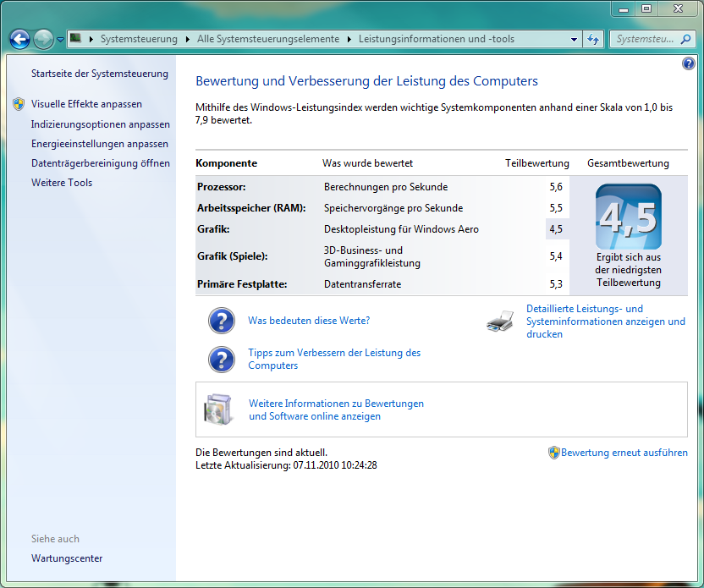Screen dimensions: 704x588
Task: Select Primäre Festplatte row label
Action: (x=242, y=284)
